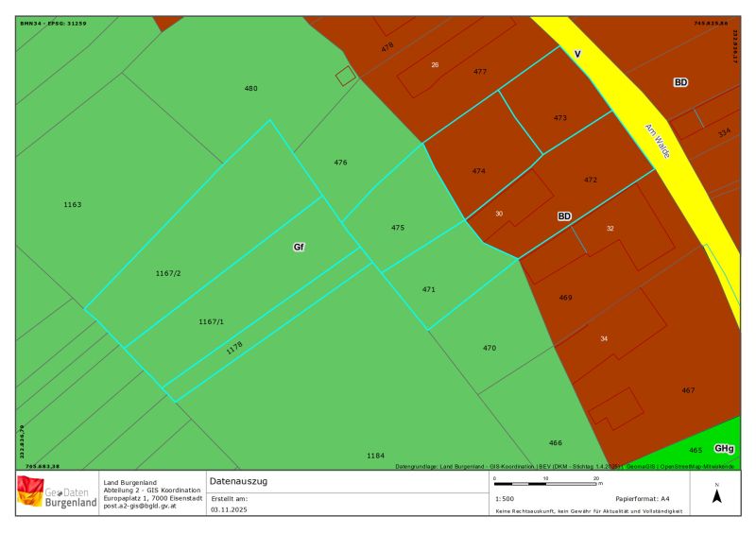Click the 'GHg' zoning label marker

click(x=723, y=449)
